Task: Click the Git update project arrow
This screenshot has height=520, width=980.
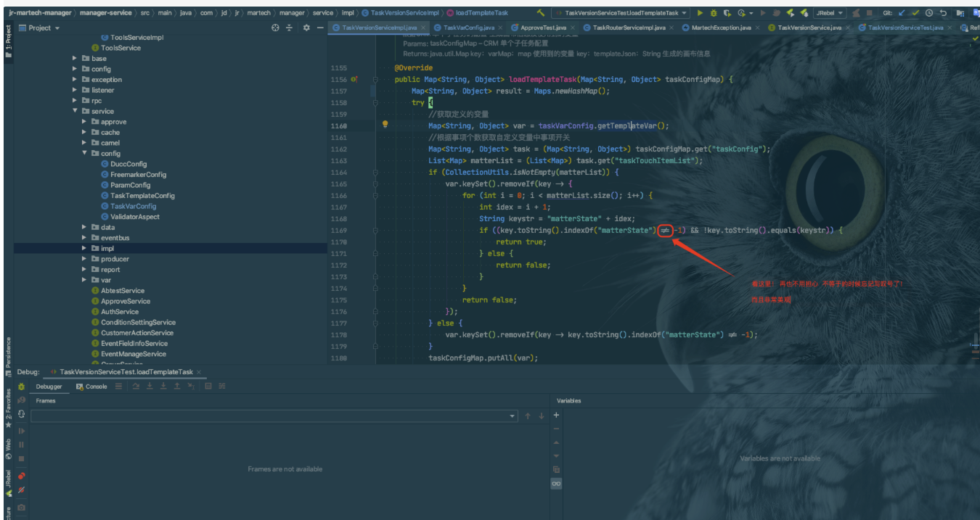Action: (902, 13)
